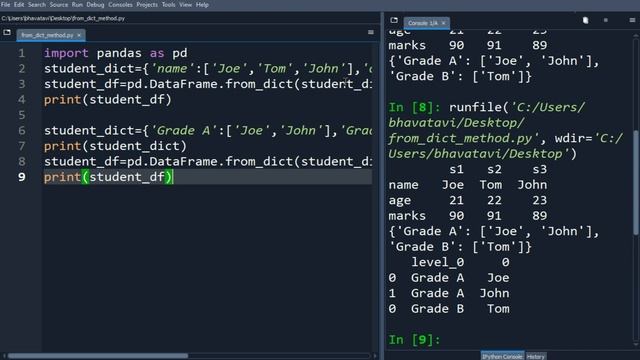The height and width of the screenshot is (360, 640).
Task: Open the Source menu
Action: [59, 5]
